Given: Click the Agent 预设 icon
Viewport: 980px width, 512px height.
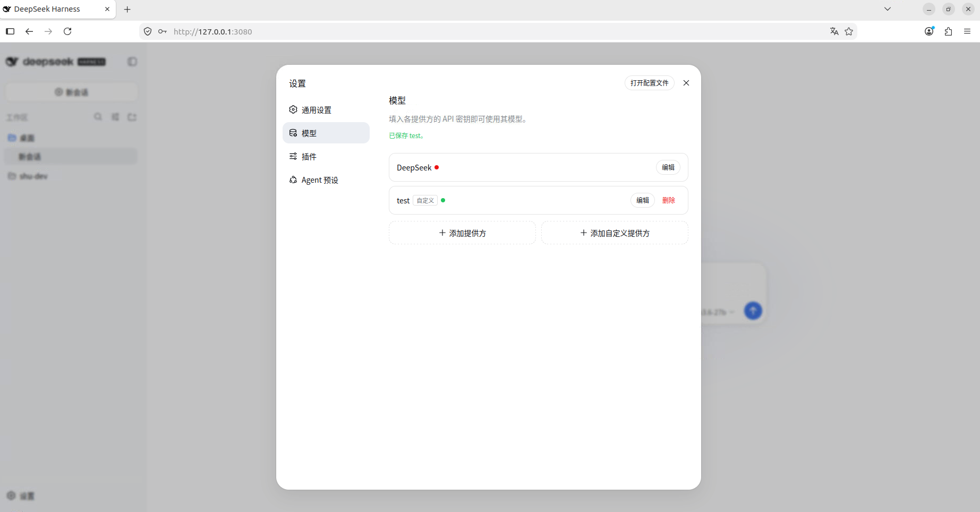Looking at the screenshot, I should (293, 180).
